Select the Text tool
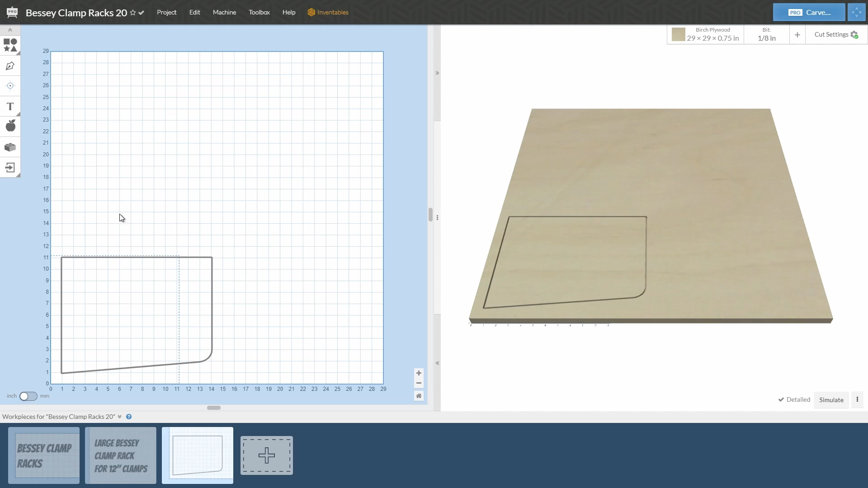 pyautogui.click(x=10, y=107)
